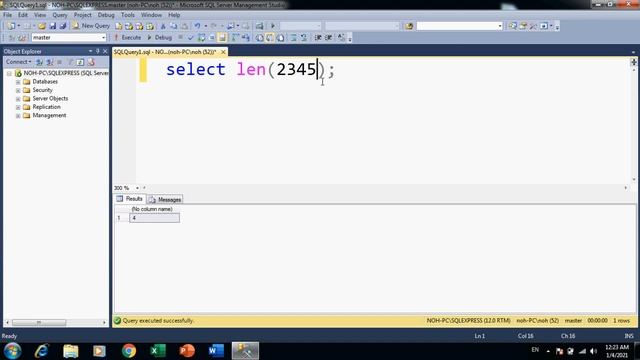Click the Save All icon
The width and height of the screenshot is (640, 360).
(63, 26)
